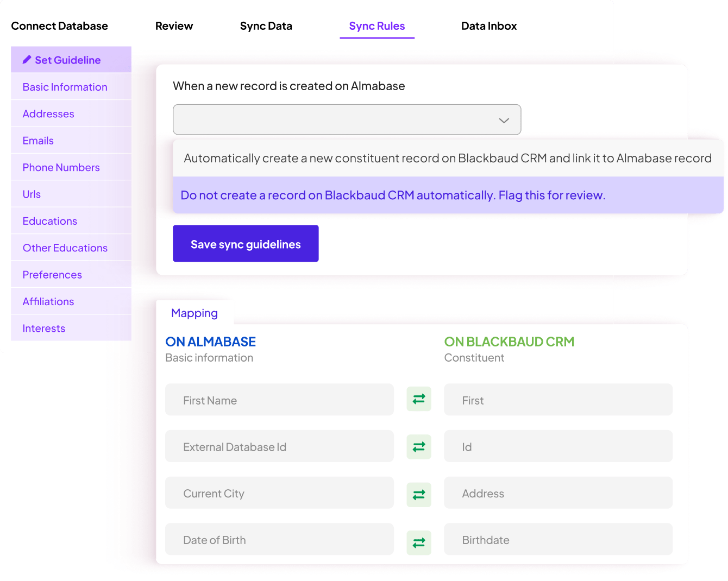Screen dimensions: 728x581
Task: Click the 'ON ALMABASE' heading
Action: 210,342
